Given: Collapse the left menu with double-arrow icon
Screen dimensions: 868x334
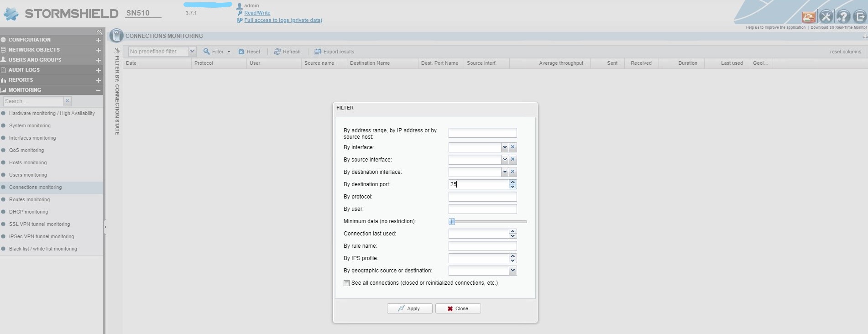Looking at the screenshot, I should (99, 31).
